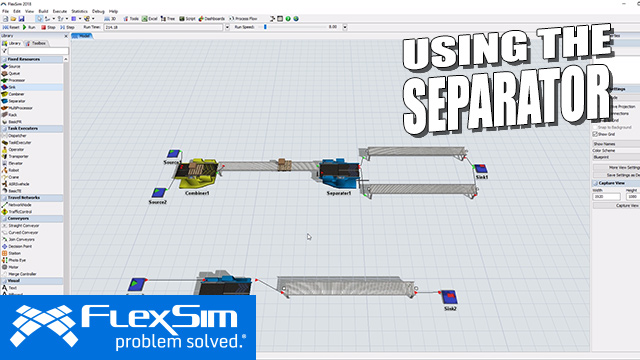Adjust the Run Speed slider handle
Image resolution: width=640 pixels, height=360 pixels.
265,27
